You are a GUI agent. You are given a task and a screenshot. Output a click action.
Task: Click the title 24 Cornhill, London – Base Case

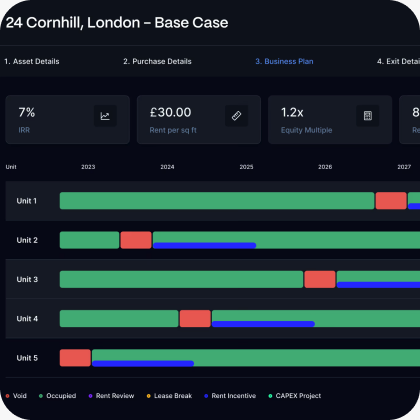[117, 23]
